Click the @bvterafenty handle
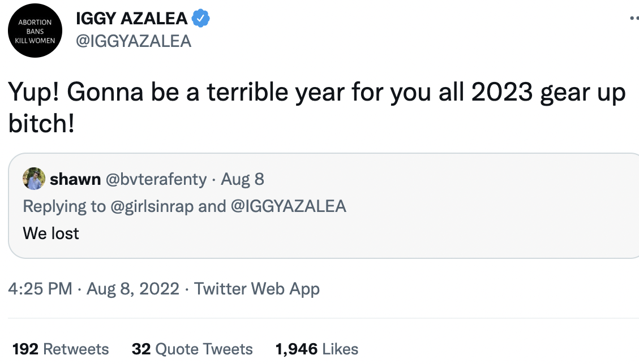 click(x=156, y=179)
